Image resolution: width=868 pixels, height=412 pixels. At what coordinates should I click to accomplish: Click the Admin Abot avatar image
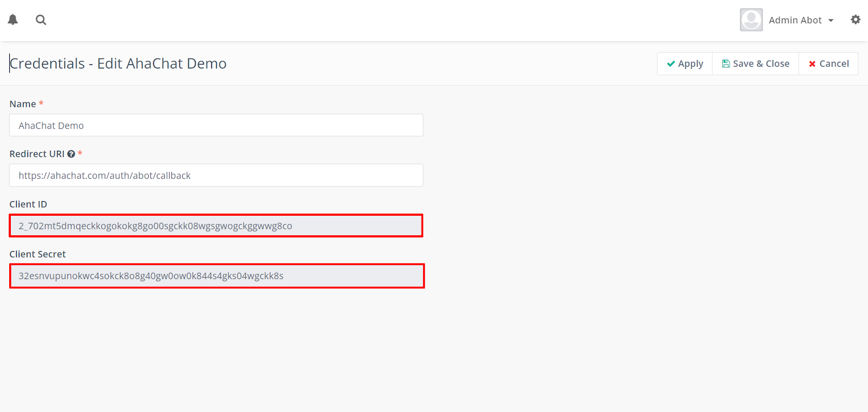coord(751,20)
